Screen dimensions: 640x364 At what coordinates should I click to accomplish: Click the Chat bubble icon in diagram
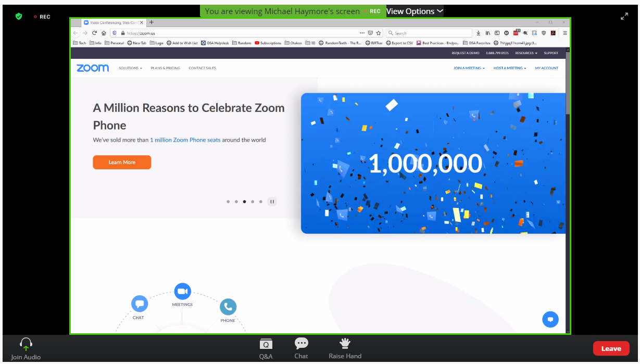coord(139,304)
